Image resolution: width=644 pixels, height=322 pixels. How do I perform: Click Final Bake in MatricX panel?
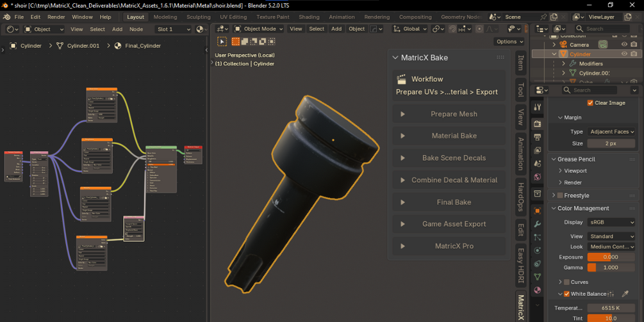pos(449,202)
